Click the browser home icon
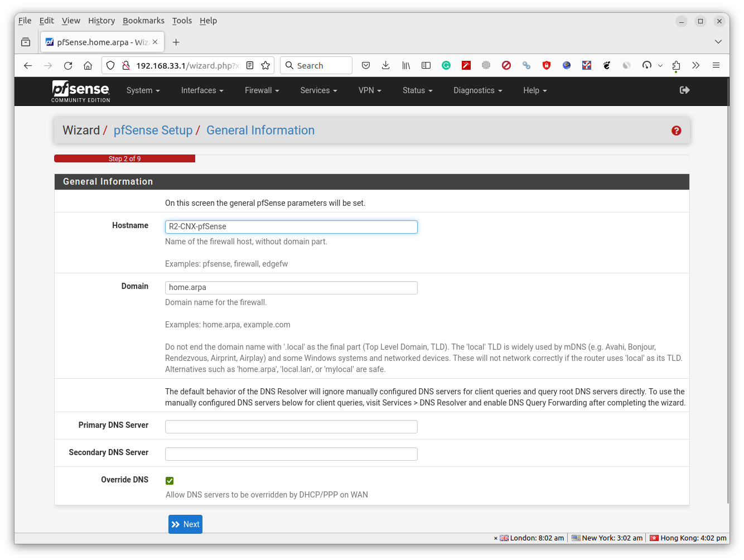The height and width of the screenshot is (560, 744). [x=88, y=65]
